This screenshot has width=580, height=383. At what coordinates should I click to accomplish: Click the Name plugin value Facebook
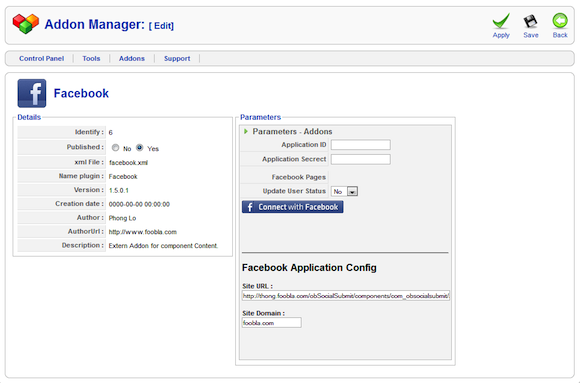[x=123, y=177]
